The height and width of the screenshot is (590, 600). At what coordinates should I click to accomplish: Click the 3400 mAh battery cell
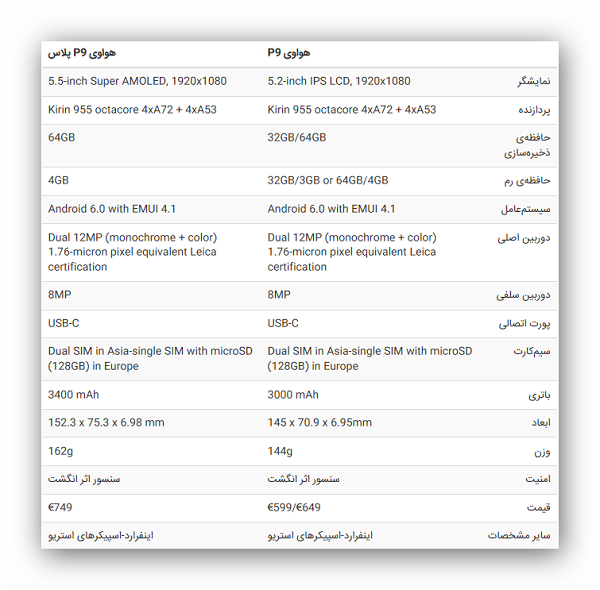[x=73, y=394]
